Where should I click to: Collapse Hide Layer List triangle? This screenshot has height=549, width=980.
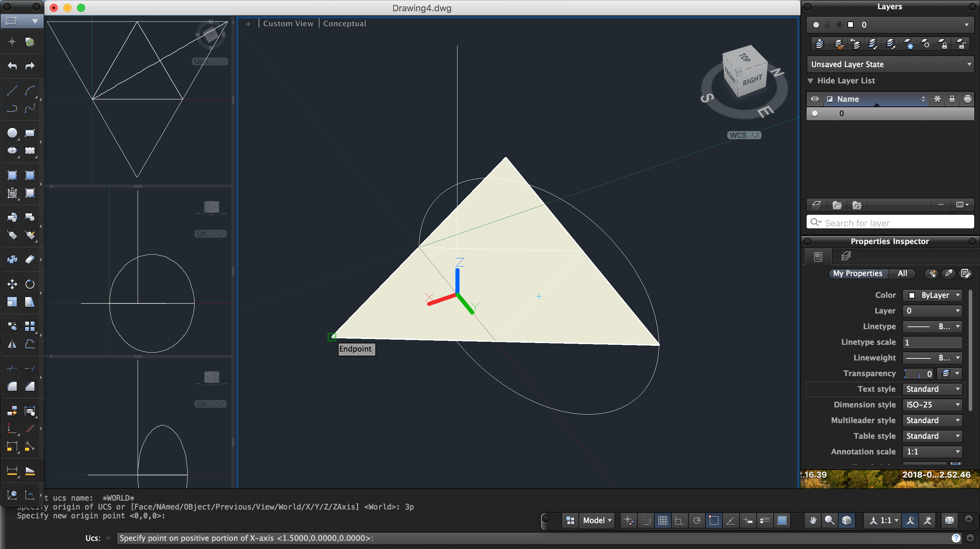[810, 81]
